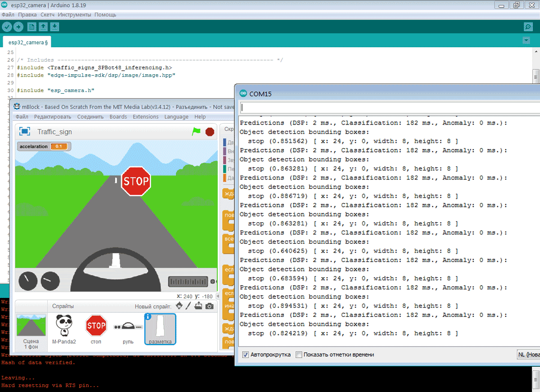Click the accelaration variable monitor on stage

(x=45, y=146)
